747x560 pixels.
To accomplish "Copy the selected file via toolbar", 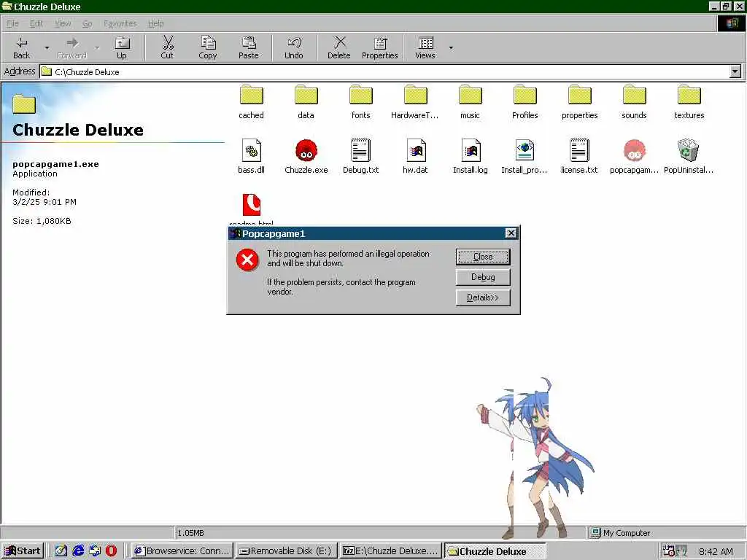I will (x=208, y=47).
